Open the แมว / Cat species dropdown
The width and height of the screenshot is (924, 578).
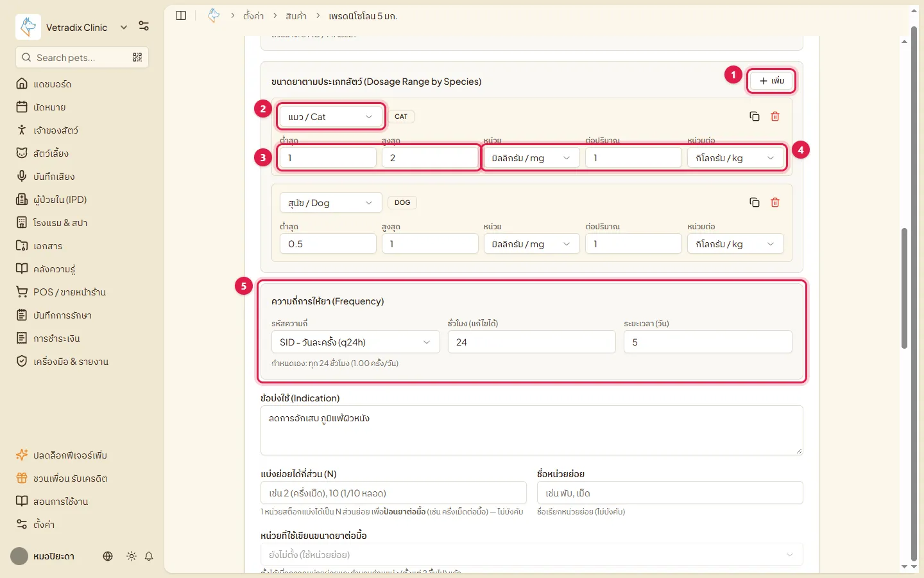point(331,117)
